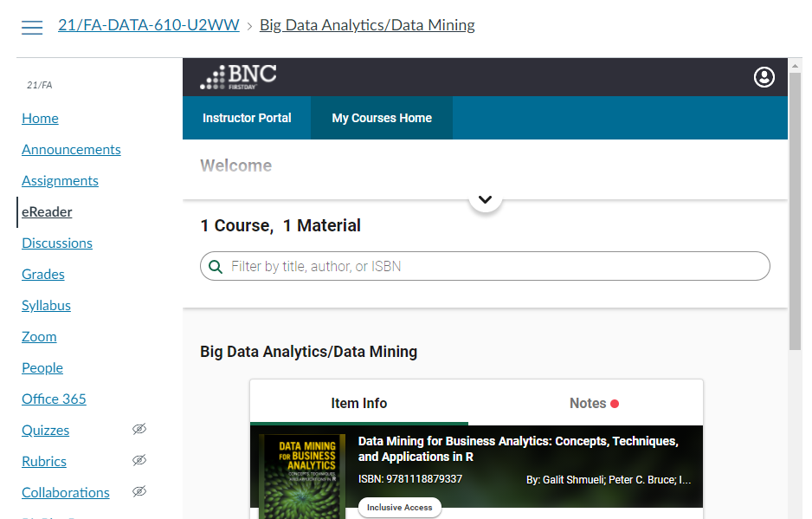Open the Office 365 link
The height and width of the screenshot is (519, 812).
click(54, 399)
